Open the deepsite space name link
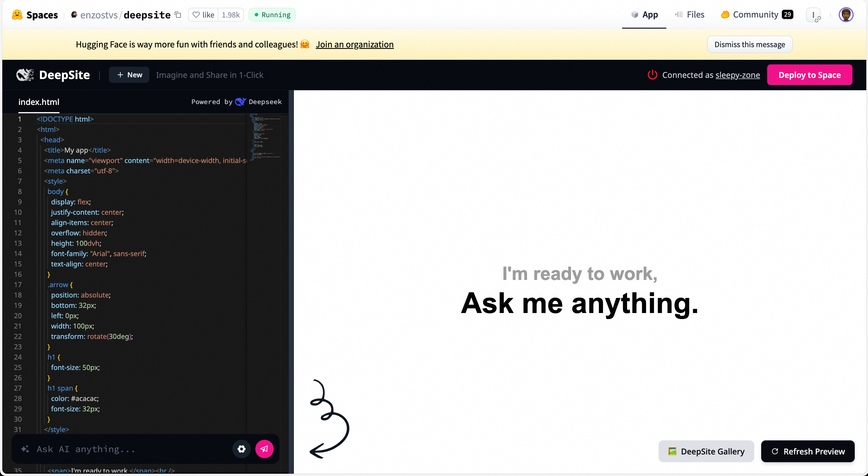Viewport: 868px width, 476px height. point(147,15)
